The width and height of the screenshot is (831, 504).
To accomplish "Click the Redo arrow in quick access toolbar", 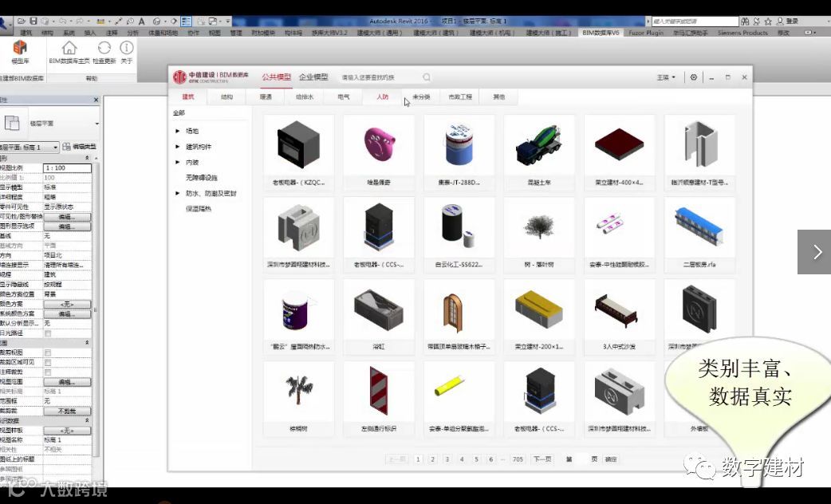I will [x=80, y=22].
